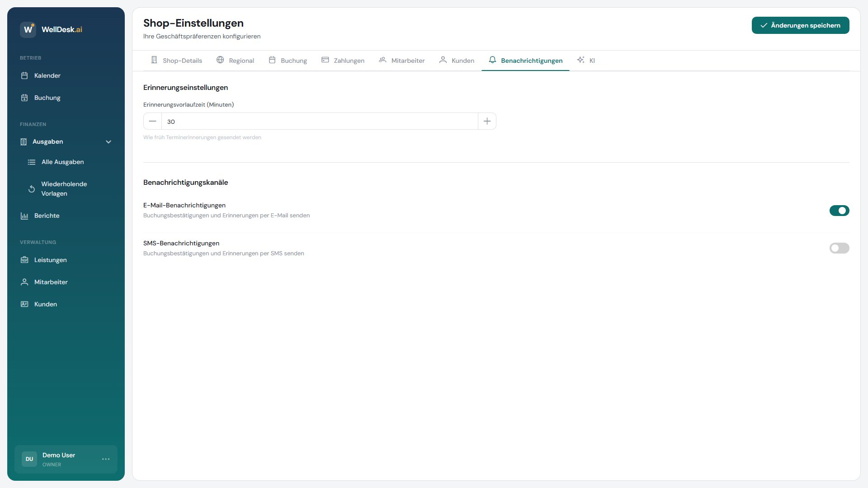Select the Mitarbeiter person icon in sidebar
The image size is (868, 488).
pyautogui.click(x=25, y=282)
